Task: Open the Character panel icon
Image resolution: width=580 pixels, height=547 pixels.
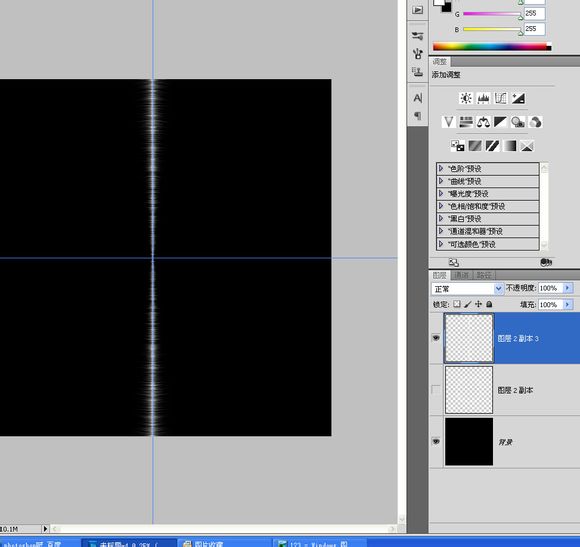Action: [418, 98]
